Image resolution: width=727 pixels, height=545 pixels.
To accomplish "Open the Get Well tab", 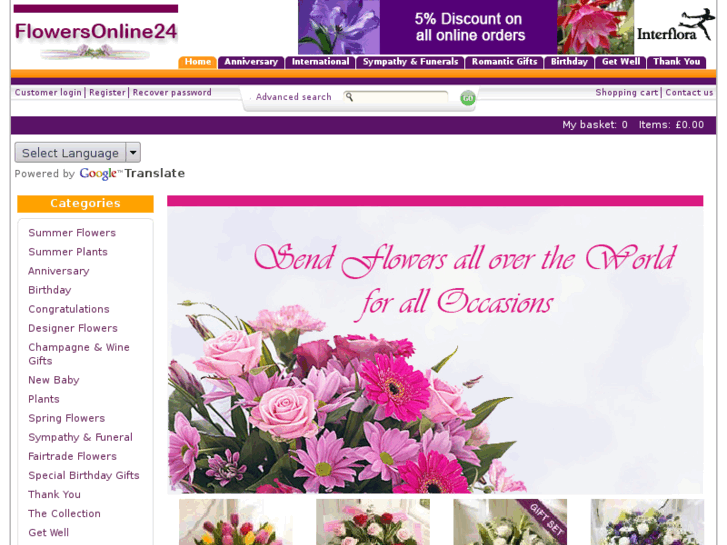I will (x=621, y=62).
